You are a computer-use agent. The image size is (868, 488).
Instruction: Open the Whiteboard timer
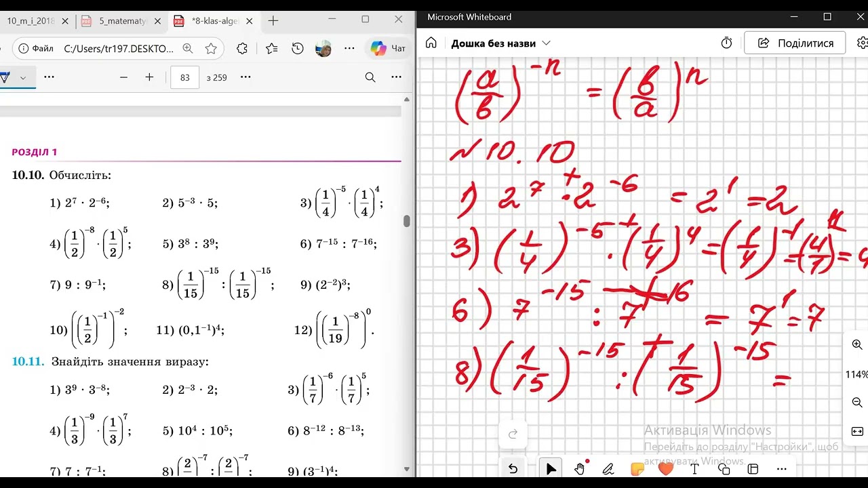point(726,43)
